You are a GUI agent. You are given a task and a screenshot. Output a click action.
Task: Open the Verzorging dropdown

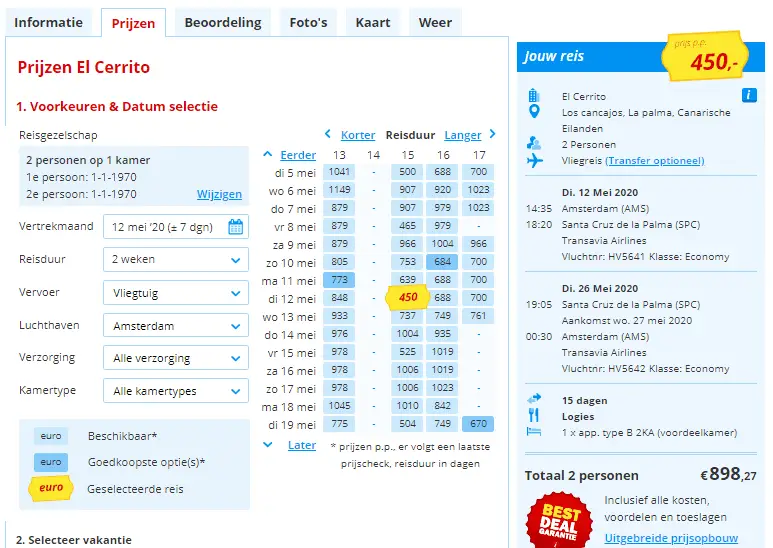[x=176, y=358]
